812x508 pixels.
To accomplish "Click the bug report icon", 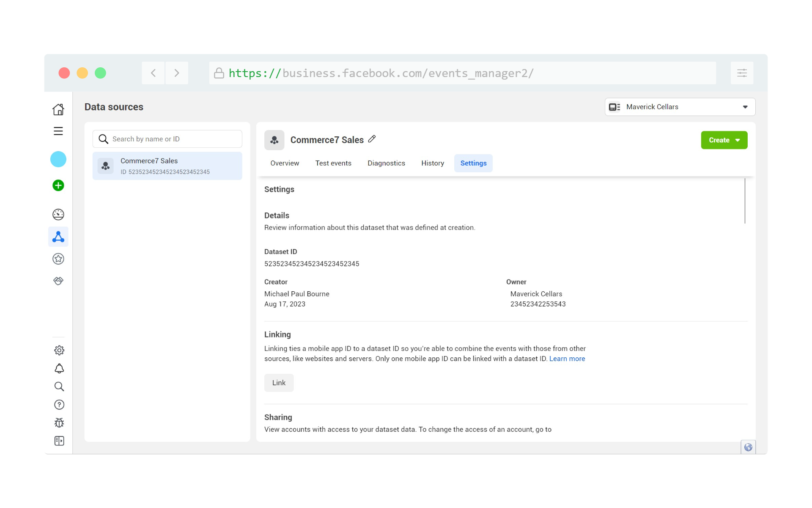I will pos(59,423).
